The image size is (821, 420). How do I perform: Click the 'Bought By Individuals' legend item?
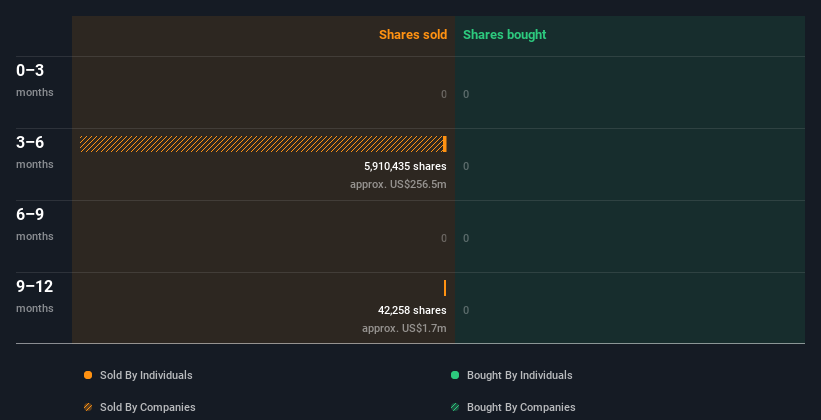tap(512, 375)
